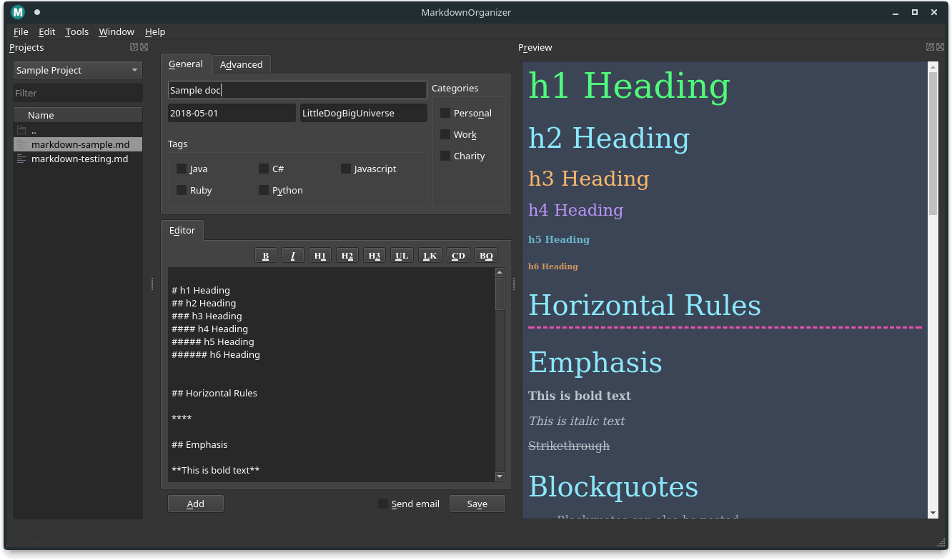Viewport: 952px width, 560px height.
Task: Insert a link using the LK icon
Action: (x=430, y=255)
